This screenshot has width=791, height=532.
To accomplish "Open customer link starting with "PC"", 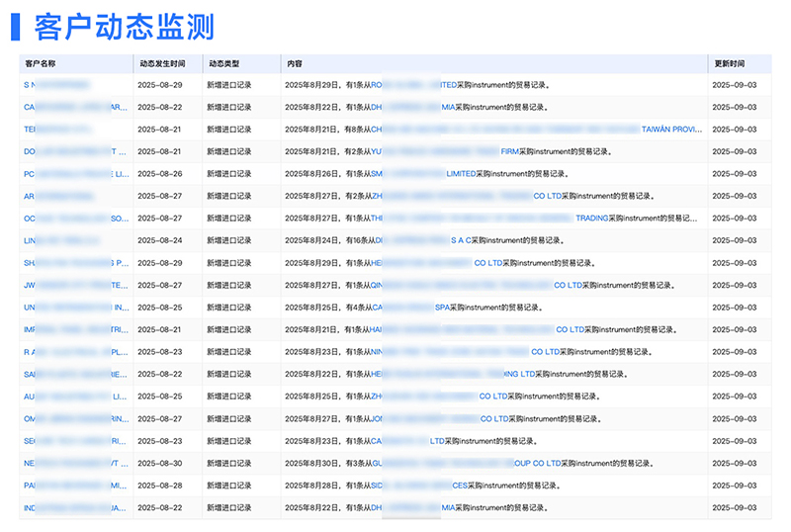I will (x=76, y=174).
